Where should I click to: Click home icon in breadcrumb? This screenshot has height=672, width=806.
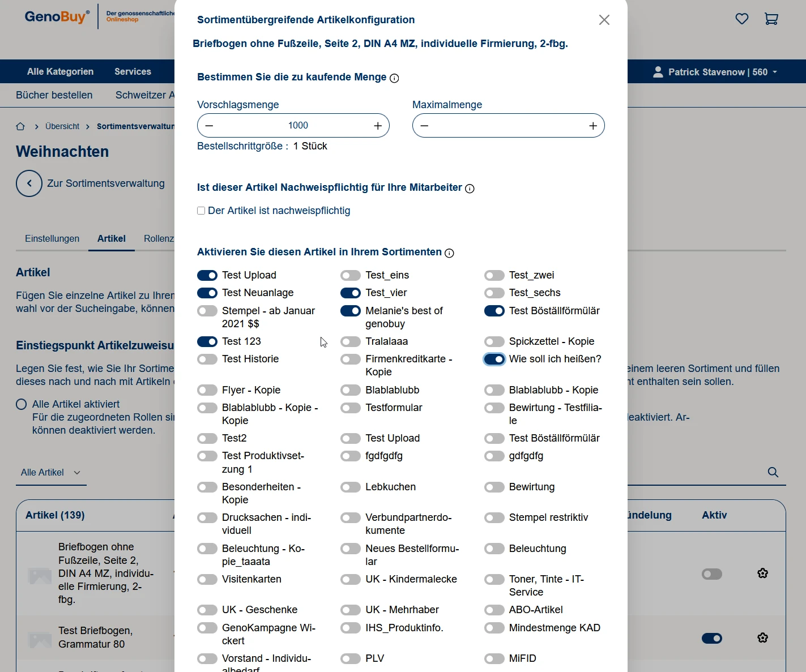pyautogui.click(x=20, y=126)
